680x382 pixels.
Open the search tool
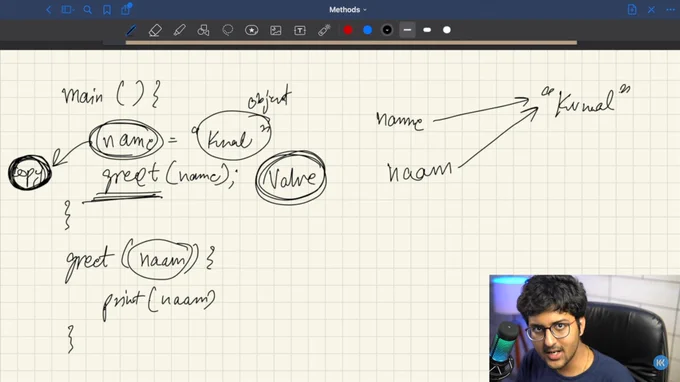click(x=88, y=10)
